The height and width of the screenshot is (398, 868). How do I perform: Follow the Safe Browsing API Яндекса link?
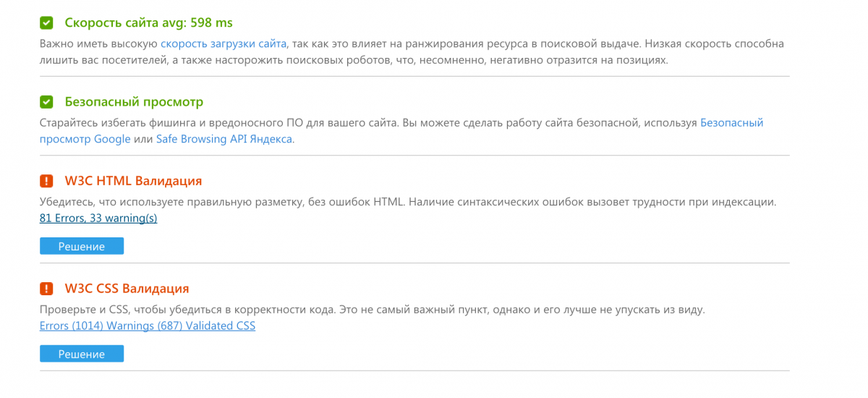(x=224, y=139)
